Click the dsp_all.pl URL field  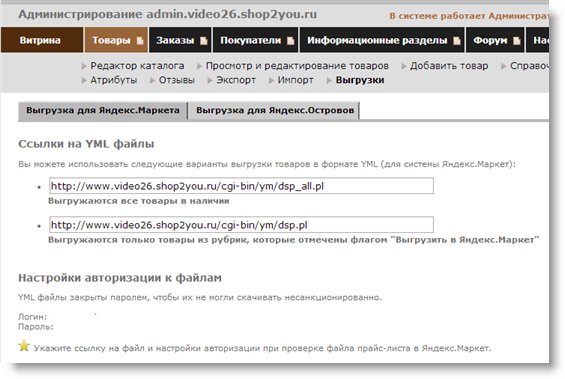(241, 186)
